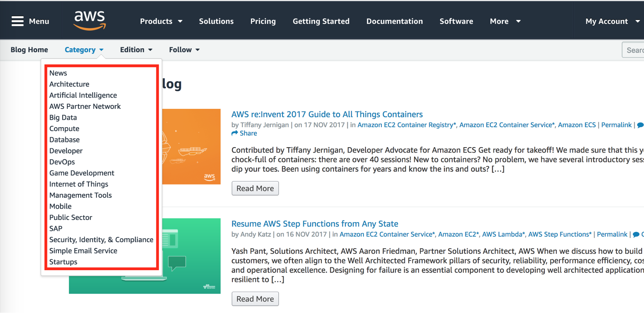Open the Edition dropdown
The height and width of the screenshot is (313, 644).
[x=136, y=50]
